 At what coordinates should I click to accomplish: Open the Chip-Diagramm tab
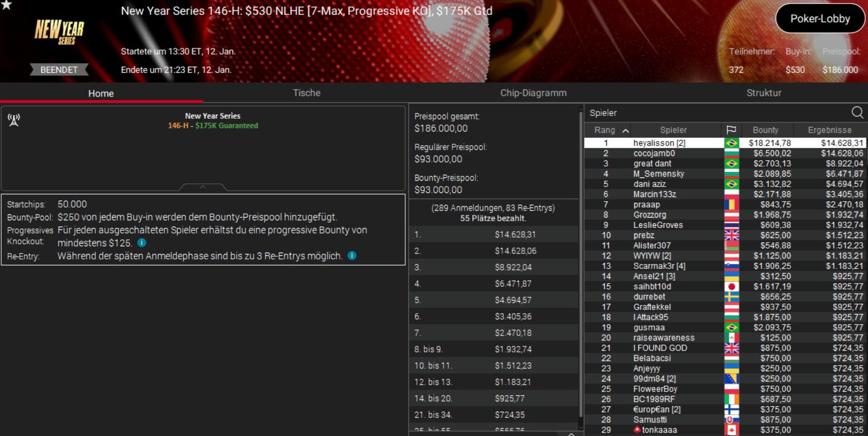point(533,93)
